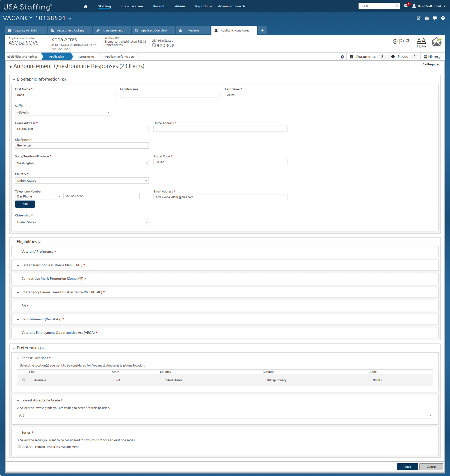This screenshot has width=450, height=476.
Task: Save the application changes
Action: point(408,467)
